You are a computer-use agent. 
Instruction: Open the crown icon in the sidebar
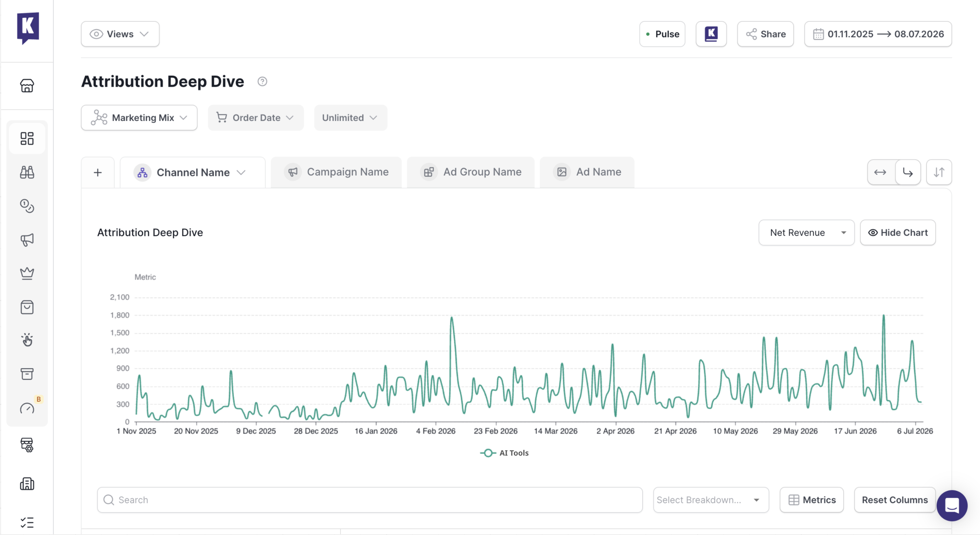pyautogui.click(x=27, y=273)
